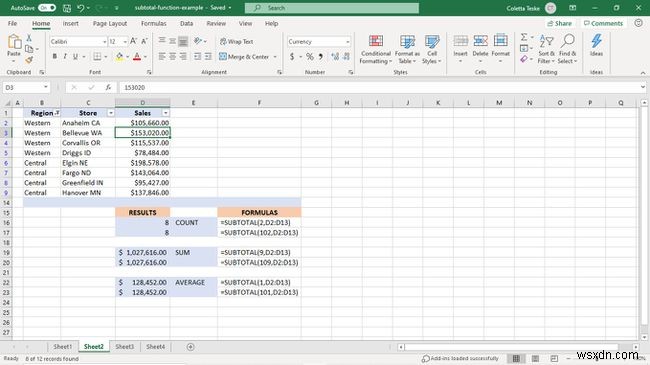Image resolution: width=650 pixels, height=365 pixels.
Task: Click the Comments button
Action: point(603,24)
